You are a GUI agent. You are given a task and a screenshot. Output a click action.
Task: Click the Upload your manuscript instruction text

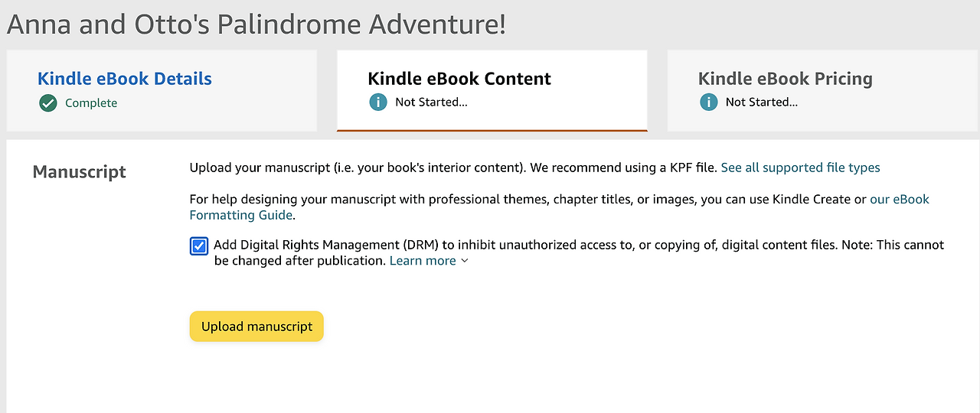pos(452,167)
